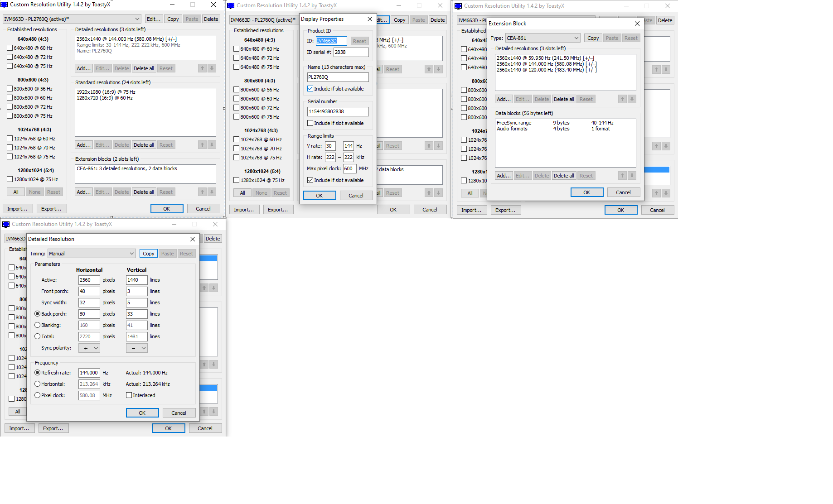This screenshot has width=833, height=504.
Task: Click the app icon of the window behind Extension Block
Action: coord(458,6)
